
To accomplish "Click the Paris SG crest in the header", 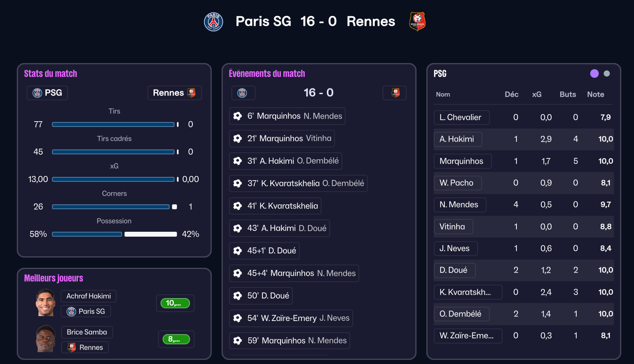I will pos(213,22).
